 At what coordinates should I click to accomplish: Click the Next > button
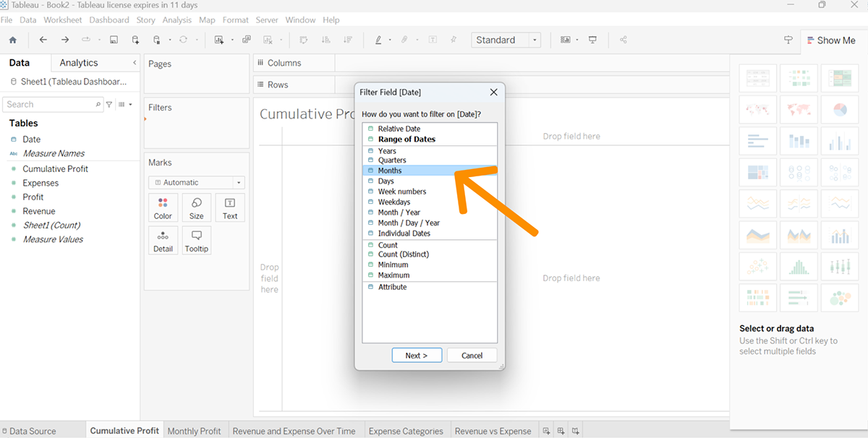click(417, 356)
